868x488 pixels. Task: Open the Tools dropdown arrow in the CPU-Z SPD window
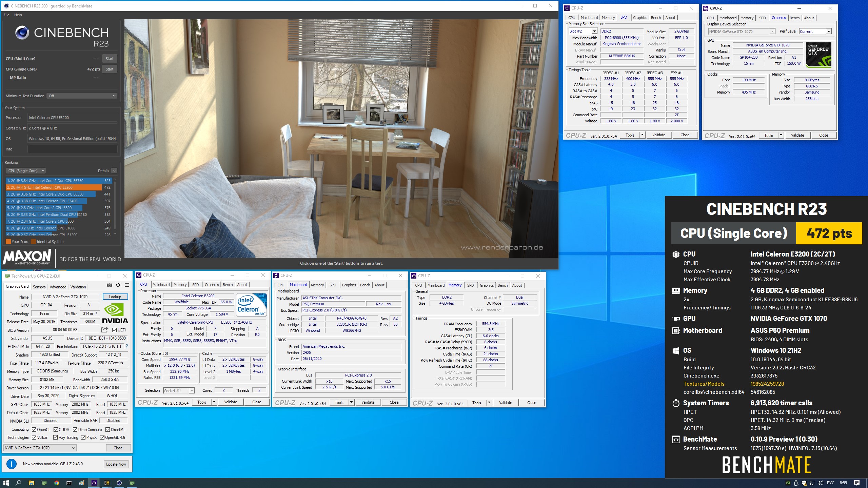pos(642,135)
